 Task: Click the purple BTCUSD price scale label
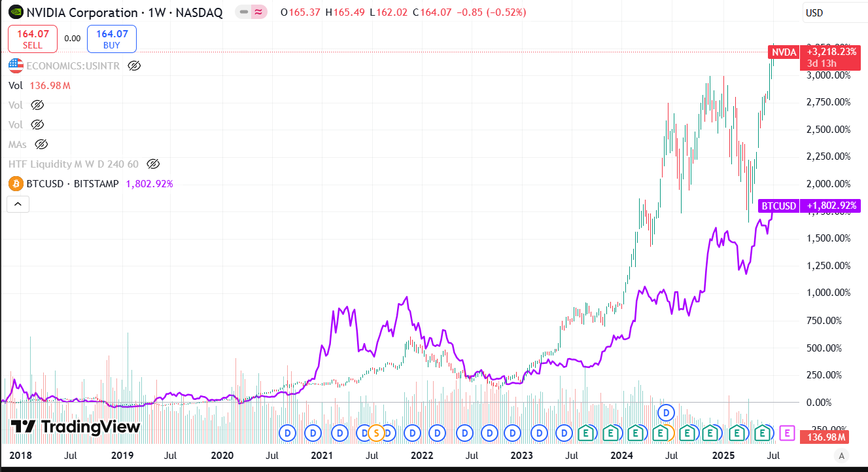coord(779,206)
